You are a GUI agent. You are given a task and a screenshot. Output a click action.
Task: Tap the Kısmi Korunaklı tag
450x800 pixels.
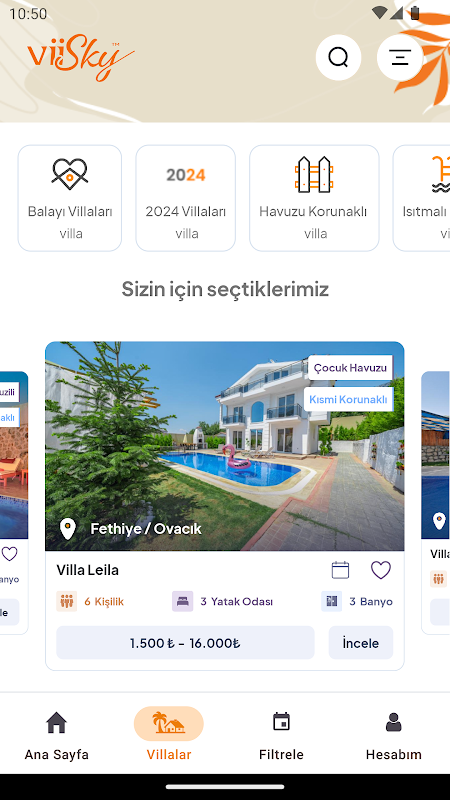click(x=348, y=399)
